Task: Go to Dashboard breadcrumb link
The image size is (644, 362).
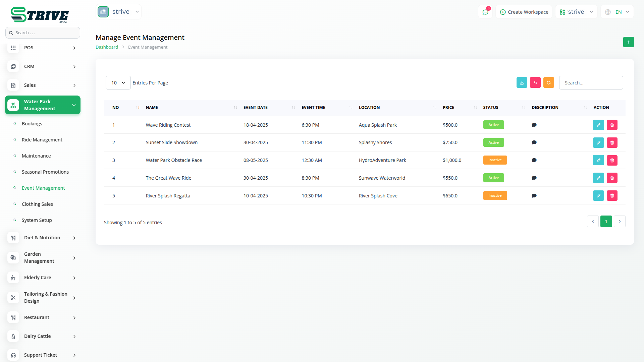Action: pyautogui.click(x=107, y=47)
